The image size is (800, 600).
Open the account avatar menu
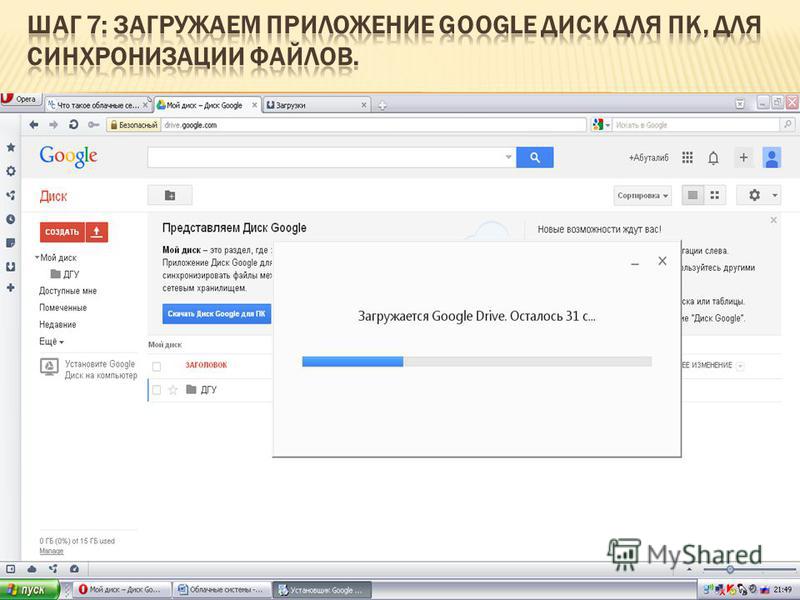772,158
